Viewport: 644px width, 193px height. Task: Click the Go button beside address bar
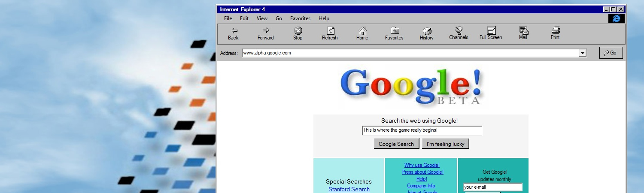[611, 53]
